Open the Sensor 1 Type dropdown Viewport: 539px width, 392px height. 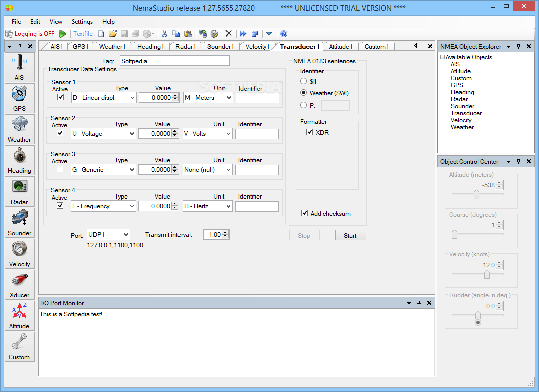click(x=104, y=98)
